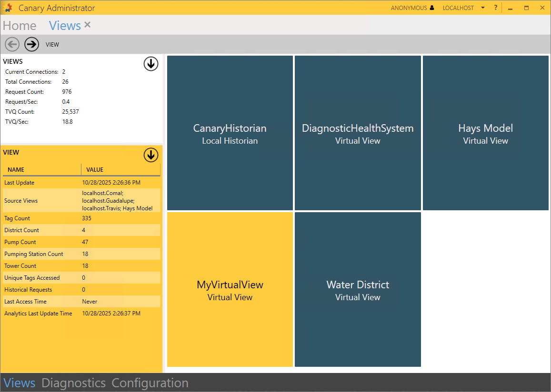Screen dimensions: 551x392
Task: Select the Water District tile
Action: point(358,290)
